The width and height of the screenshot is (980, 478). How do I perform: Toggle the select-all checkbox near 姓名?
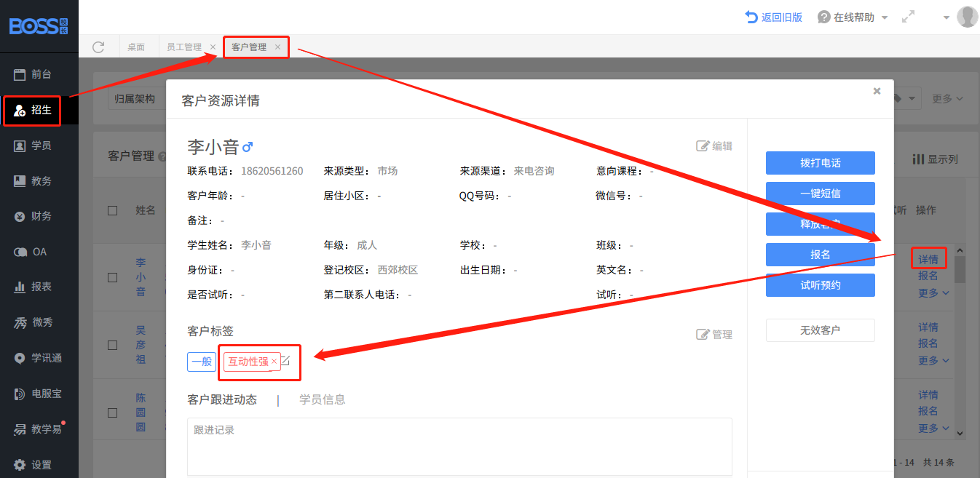(x=112, y=210)
